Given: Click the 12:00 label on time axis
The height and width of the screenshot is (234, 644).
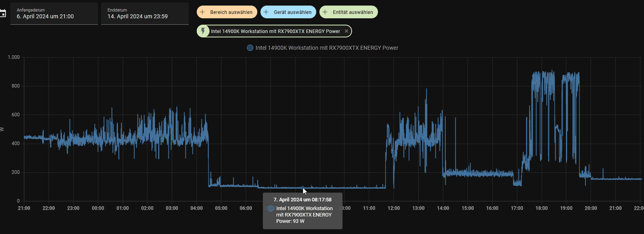Looking at the screenshot, I should 393,208.
